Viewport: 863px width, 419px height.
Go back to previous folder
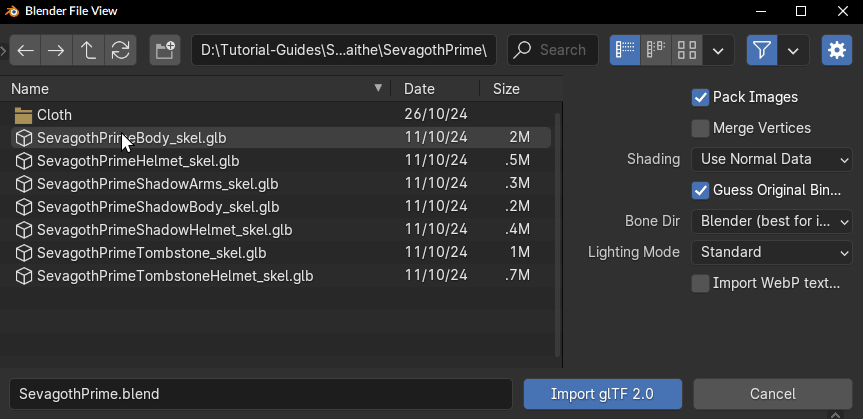click(25, 50)
